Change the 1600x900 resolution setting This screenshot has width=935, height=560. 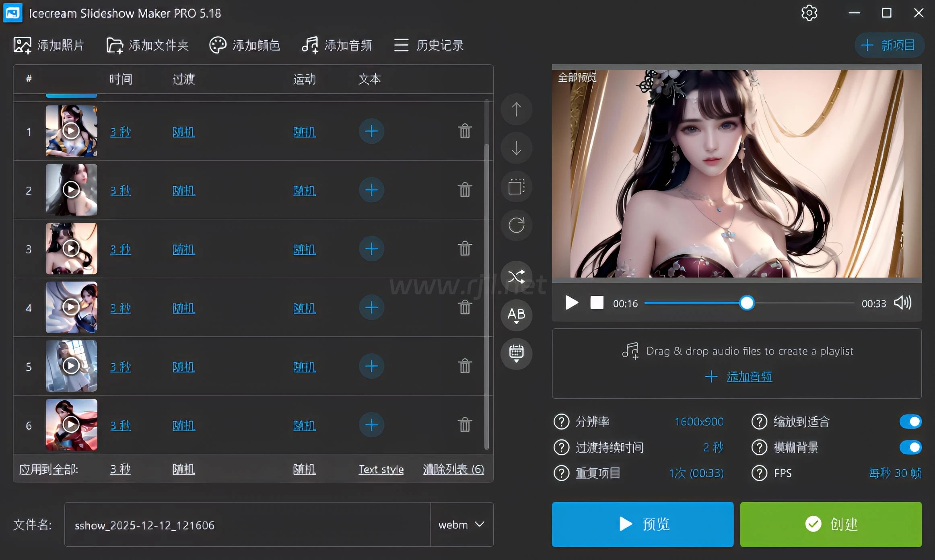click(x=699, y=422)
